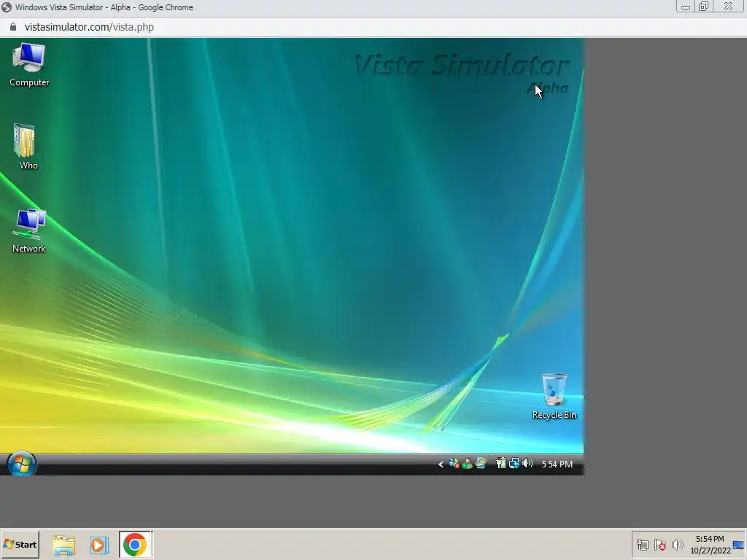Click the Vista taskbar clock 5 54 PM
This screenshot has width=747, height=560.
click(557, 464)
